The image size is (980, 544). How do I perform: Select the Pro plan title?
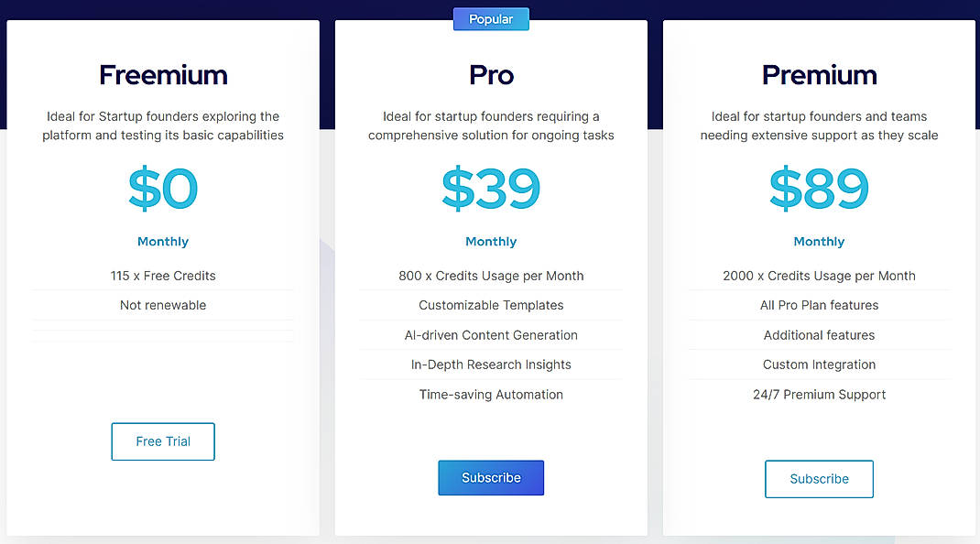tap(491, 76)
